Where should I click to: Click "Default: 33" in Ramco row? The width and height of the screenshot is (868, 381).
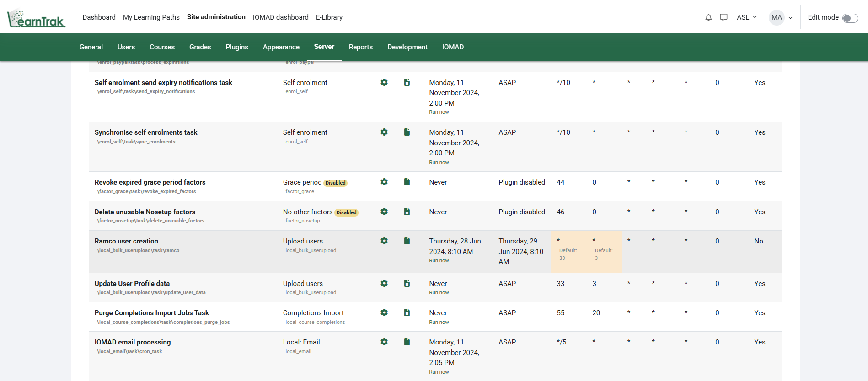568,254
